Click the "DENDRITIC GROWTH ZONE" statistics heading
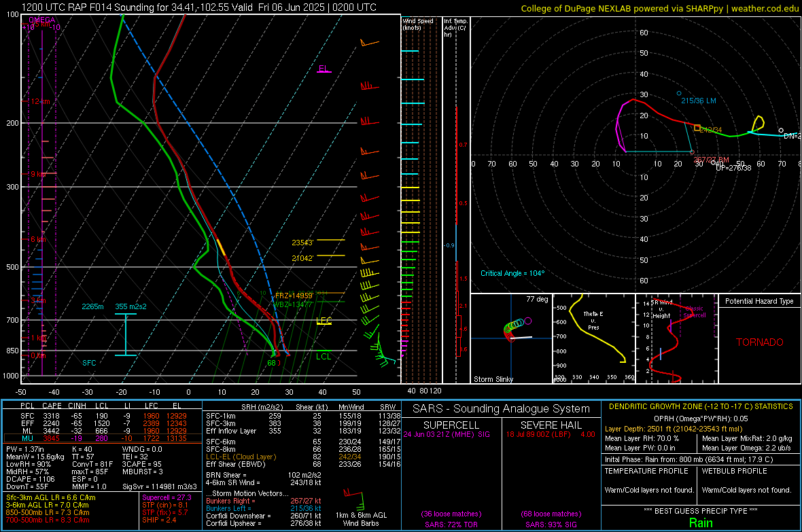This screenshot has width=802, height=532. tap(701, 407)
